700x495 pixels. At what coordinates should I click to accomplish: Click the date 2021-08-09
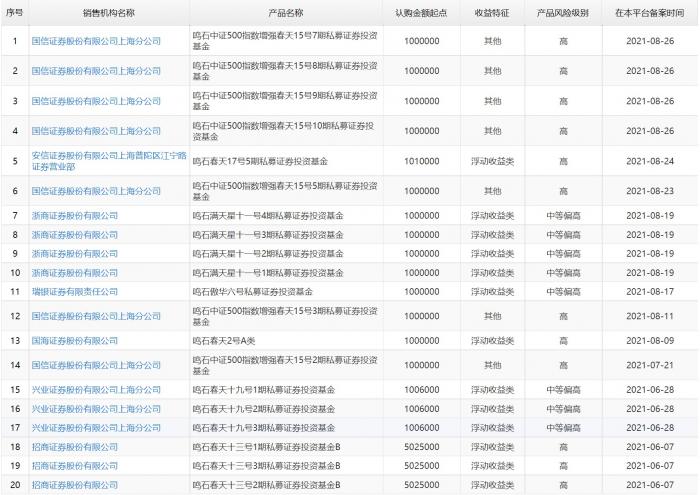(x=650, y=341)
